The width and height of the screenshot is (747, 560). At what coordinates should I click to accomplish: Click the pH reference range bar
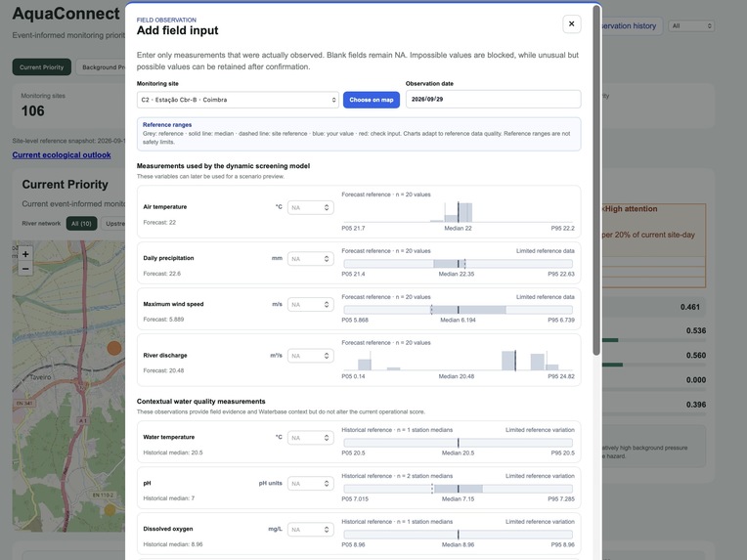coord(458,489)
